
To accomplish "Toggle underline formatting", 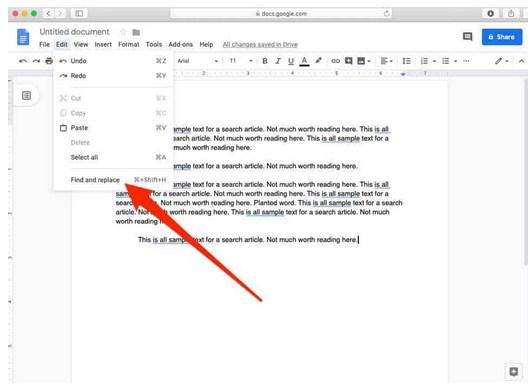I will 291,61.
